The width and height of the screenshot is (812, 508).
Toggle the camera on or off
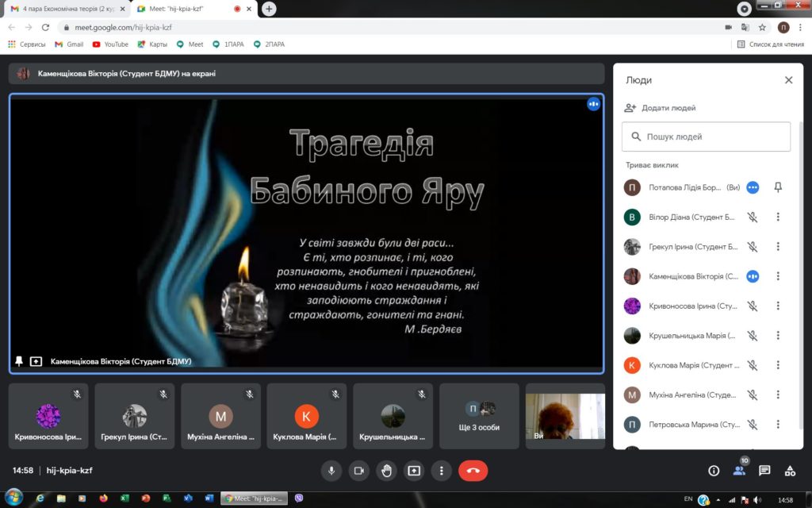click(358, 471)
